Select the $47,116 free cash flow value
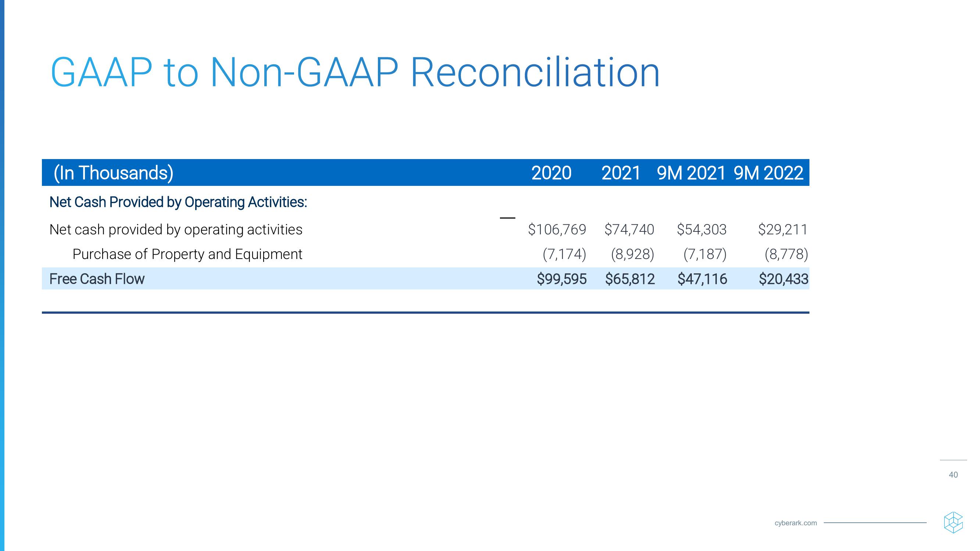 [x=702, y=279]
